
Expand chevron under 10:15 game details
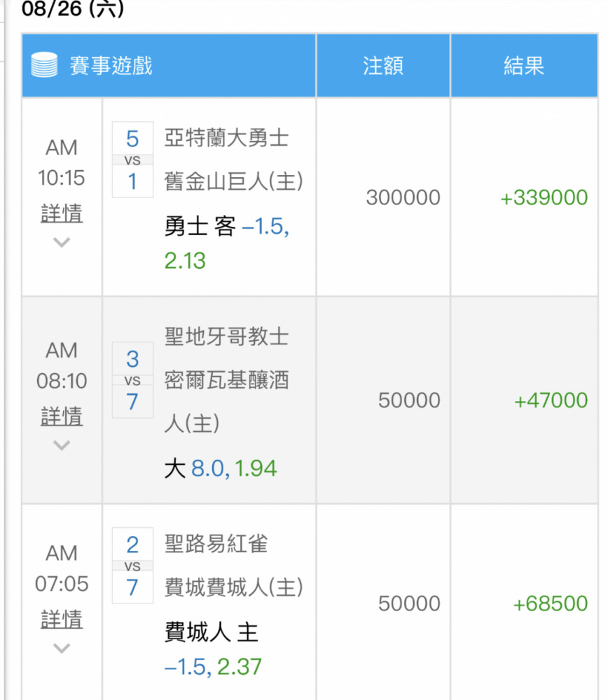[x=62, y=242]
